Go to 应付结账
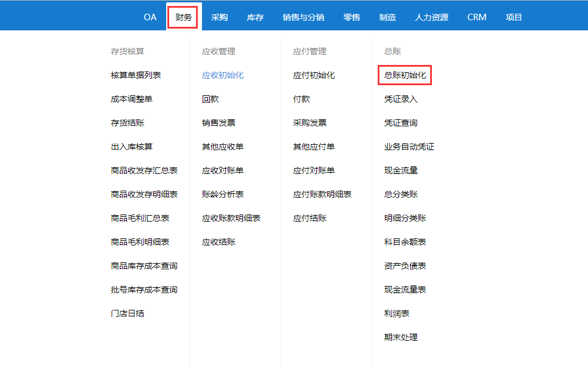 [310, 218]
